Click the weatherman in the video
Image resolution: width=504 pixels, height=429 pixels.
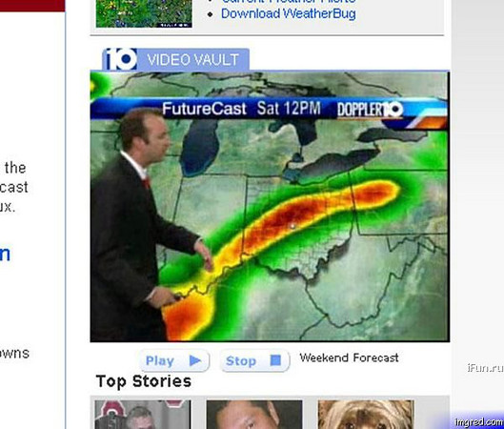click(x=141, y=225)
